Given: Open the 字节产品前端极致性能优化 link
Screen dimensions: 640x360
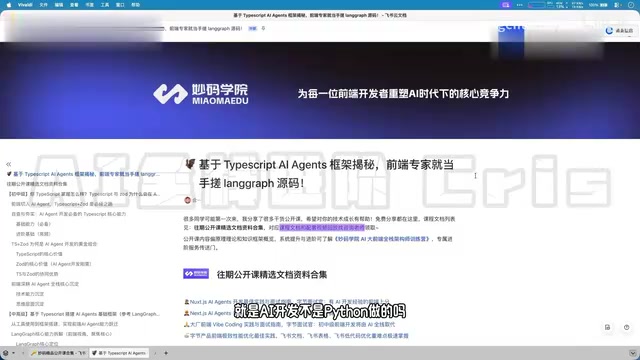Looking at the screenshot, I should tap(296, 336).
